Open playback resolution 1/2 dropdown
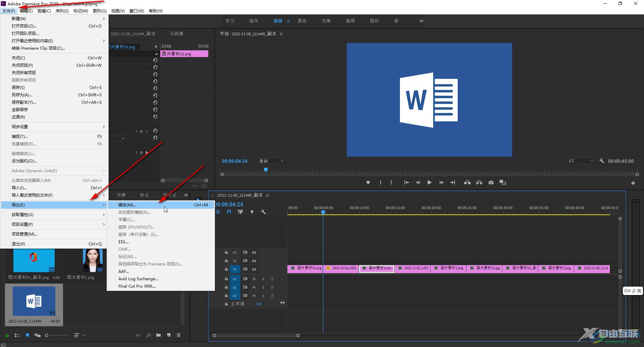 click(x=581, y=161)
